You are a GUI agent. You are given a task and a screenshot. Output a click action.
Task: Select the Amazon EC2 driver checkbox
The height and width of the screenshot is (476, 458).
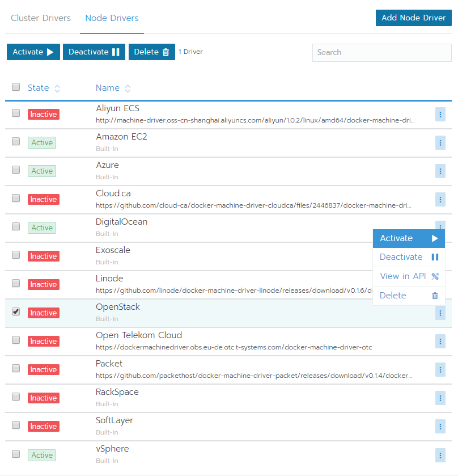(16, 141)
